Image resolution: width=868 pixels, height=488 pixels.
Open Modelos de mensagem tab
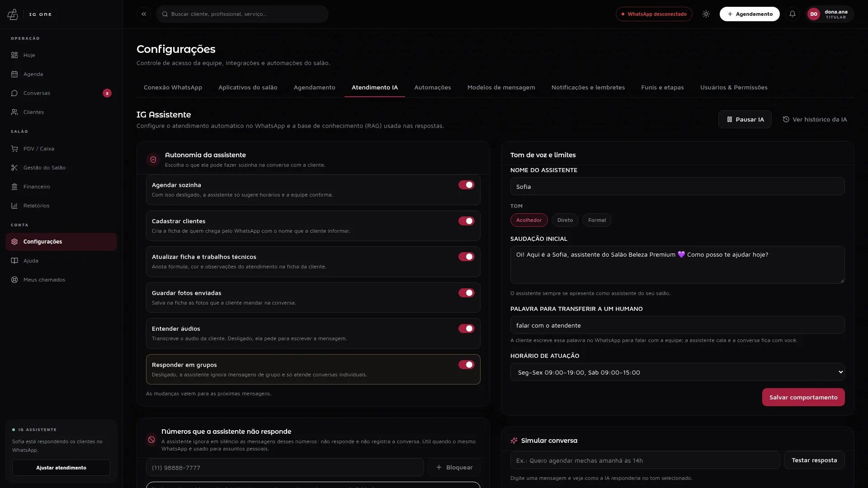(501, 87)
